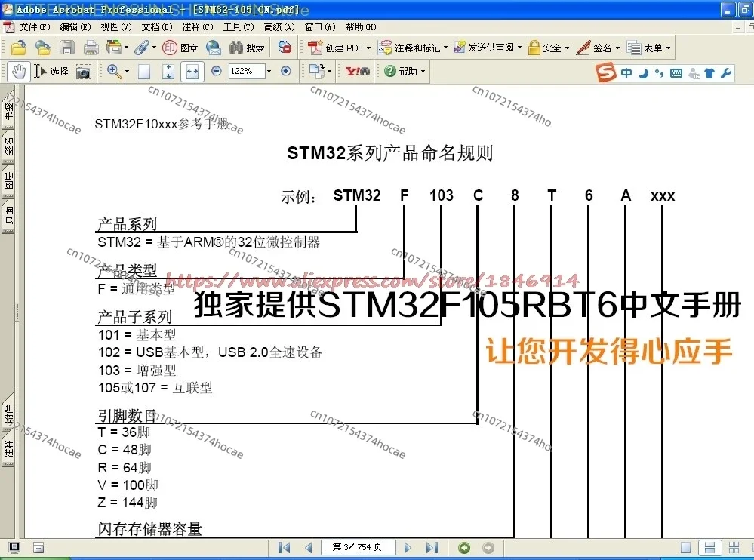Toggle Sogou Chinese/English 中 mode
This screenshot has width=754, height=560.
pos(626,73)
